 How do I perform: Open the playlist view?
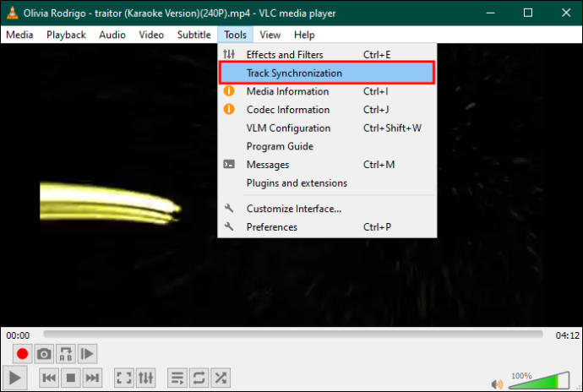(177, 378)
